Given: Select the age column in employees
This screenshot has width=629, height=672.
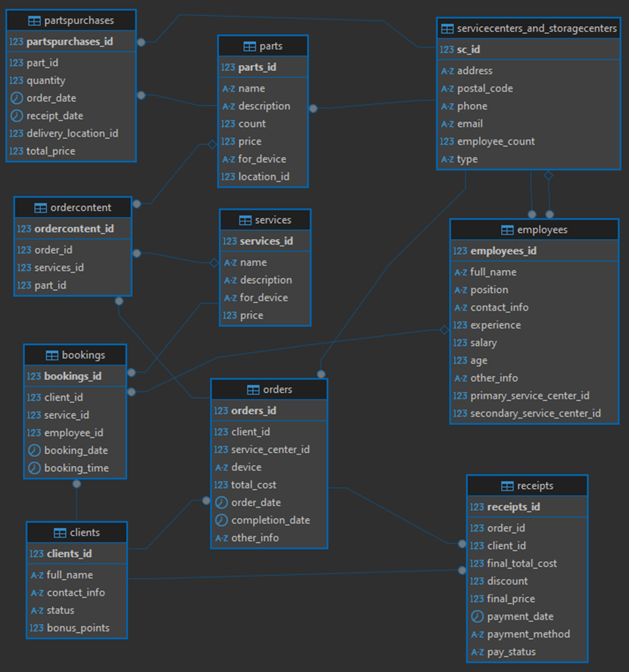Looking at the screenshot, I should pyautogui.click(x=535, y=361).
